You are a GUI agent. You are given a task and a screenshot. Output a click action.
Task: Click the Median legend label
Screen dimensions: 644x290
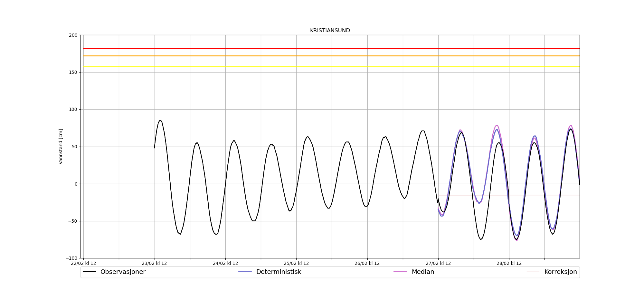(423, 272)
